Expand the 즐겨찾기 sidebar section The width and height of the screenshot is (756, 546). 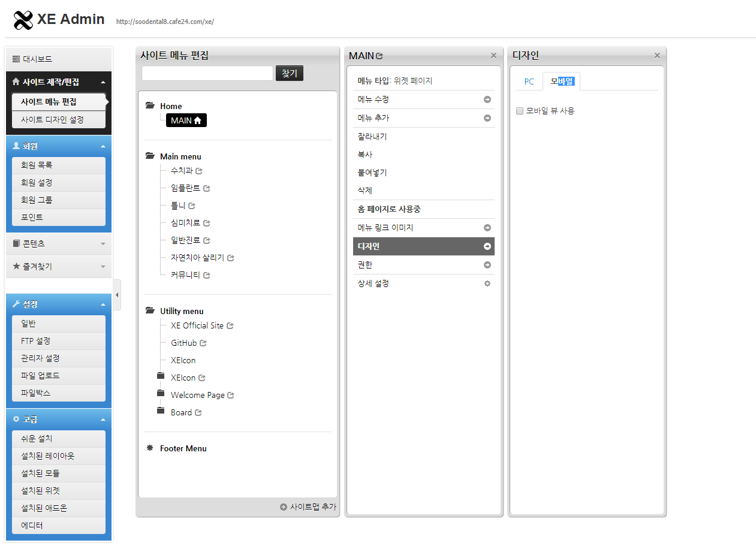tap(103, 267)
